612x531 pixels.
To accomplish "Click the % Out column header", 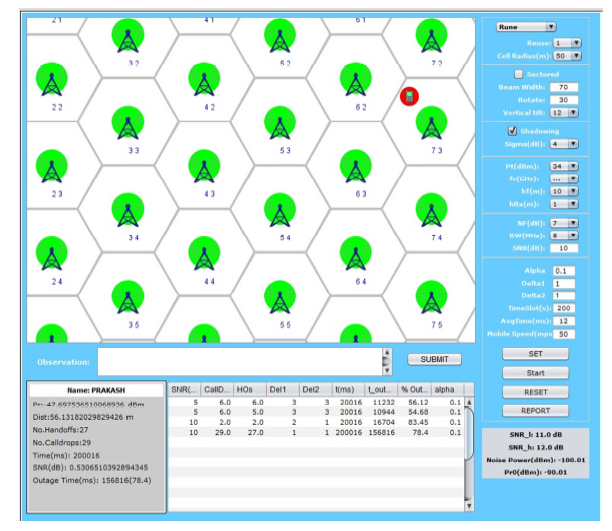I will pos(414,389).
